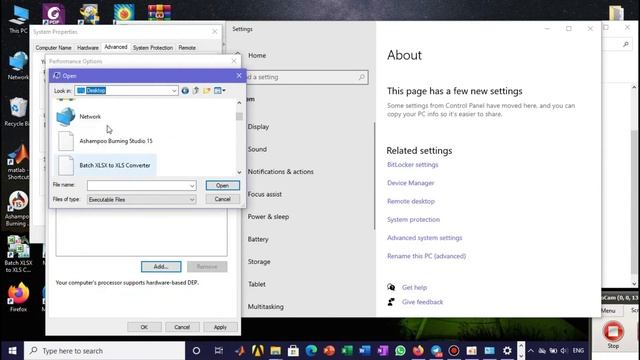
Task: Switch to Computer Name tab in System Properties
Action: point(53,48)
